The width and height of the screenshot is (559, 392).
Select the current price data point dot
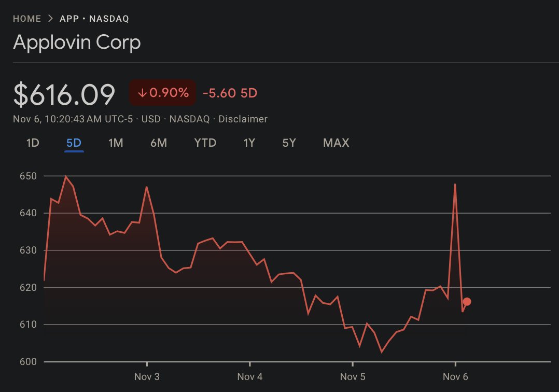pyautogui.click(x=467, y=301)
